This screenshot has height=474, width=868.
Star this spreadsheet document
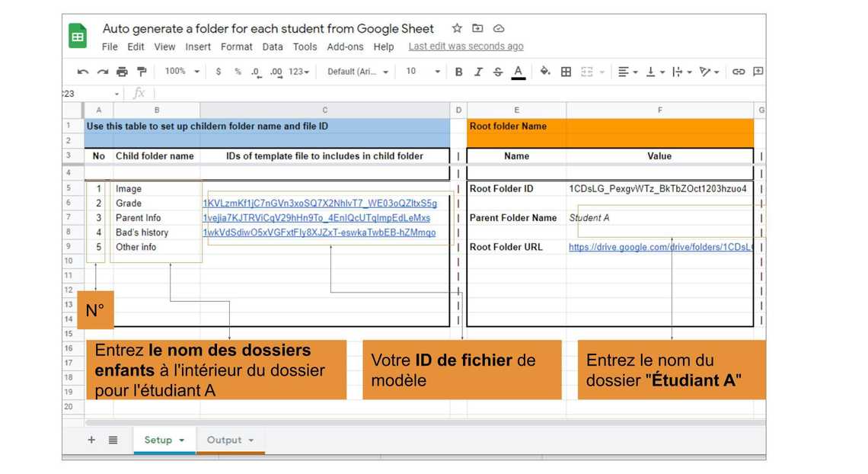click(x=457, y=28)
